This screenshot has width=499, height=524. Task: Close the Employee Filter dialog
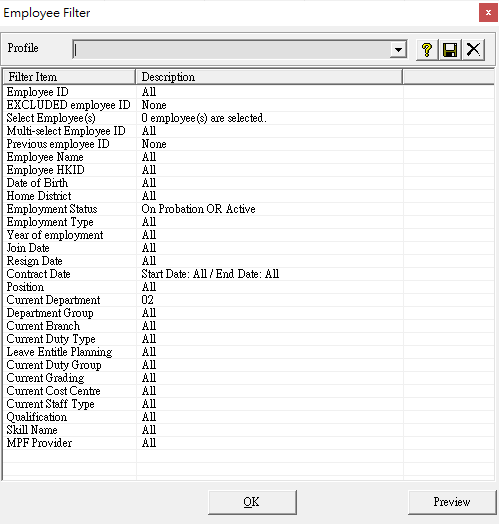pos(488,13)
